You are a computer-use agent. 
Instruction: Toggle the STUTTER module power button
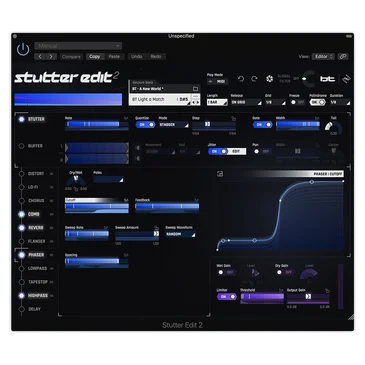tap(22, 119)
